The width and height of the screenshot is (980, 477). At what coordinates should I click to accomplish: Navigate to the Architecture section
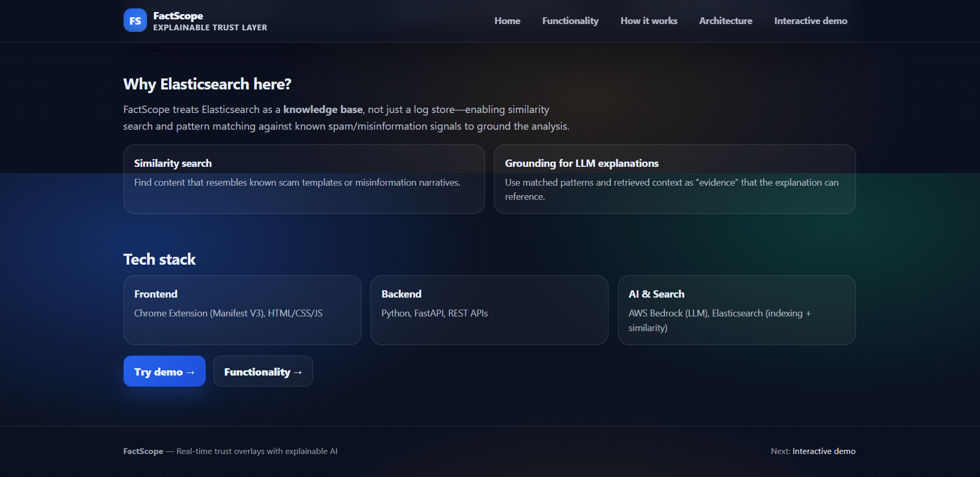click(725, 21)
